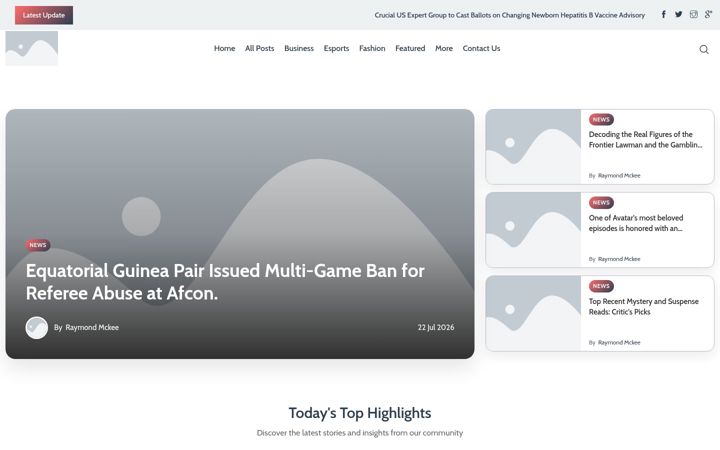Open thumbnail of Frontier Lawman article
This screenshot has height=450, width=720.
pos(533,147)
